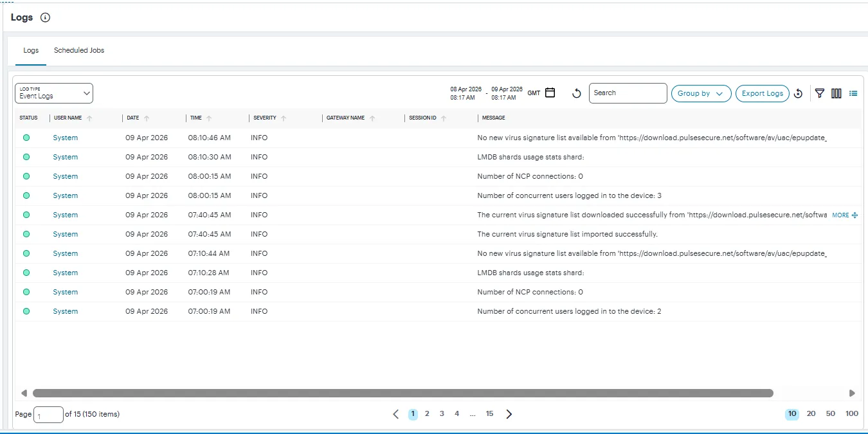This screenshot has width=868, height=434.
Task: Sort by User Name column arrow
Action: (x=89, y=118)
